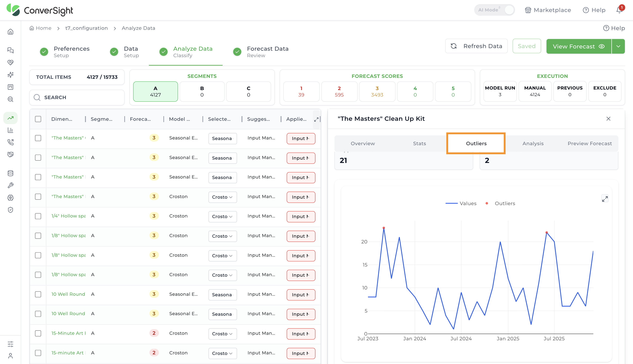Viewport: 633px width, 364px height.
Task: Click the Marketplace store icon
Action: [x=528, y=10]
